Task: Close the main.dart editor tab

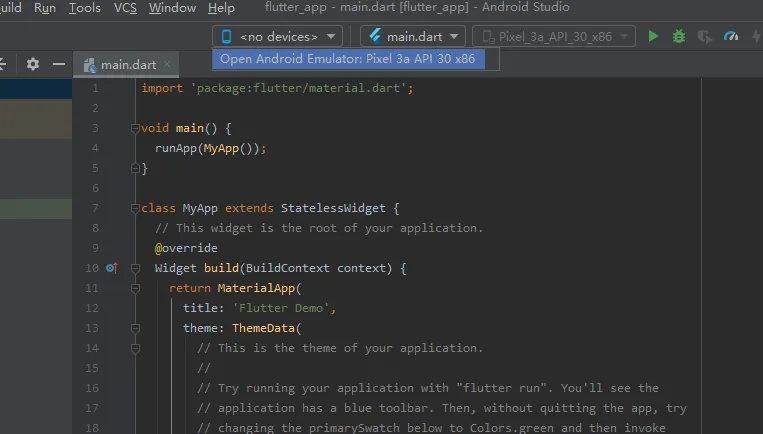Action: pyautogui.click(x=167, y=64)
